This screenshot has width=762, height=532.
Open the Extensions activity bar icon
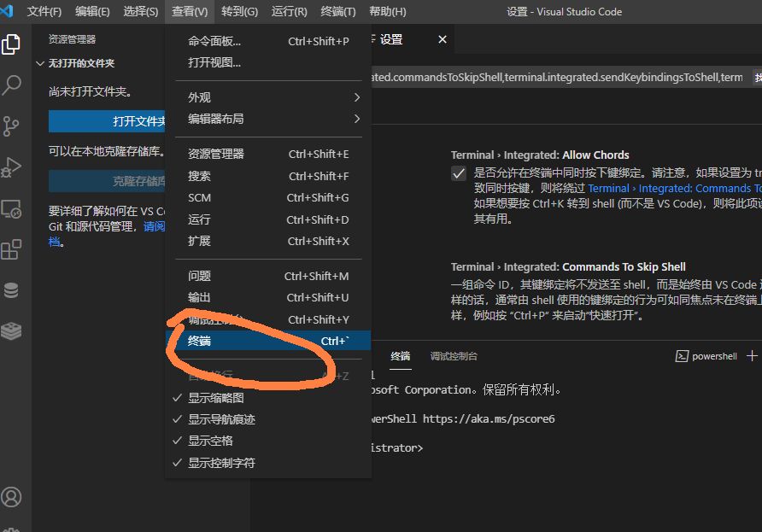point(11,249)
